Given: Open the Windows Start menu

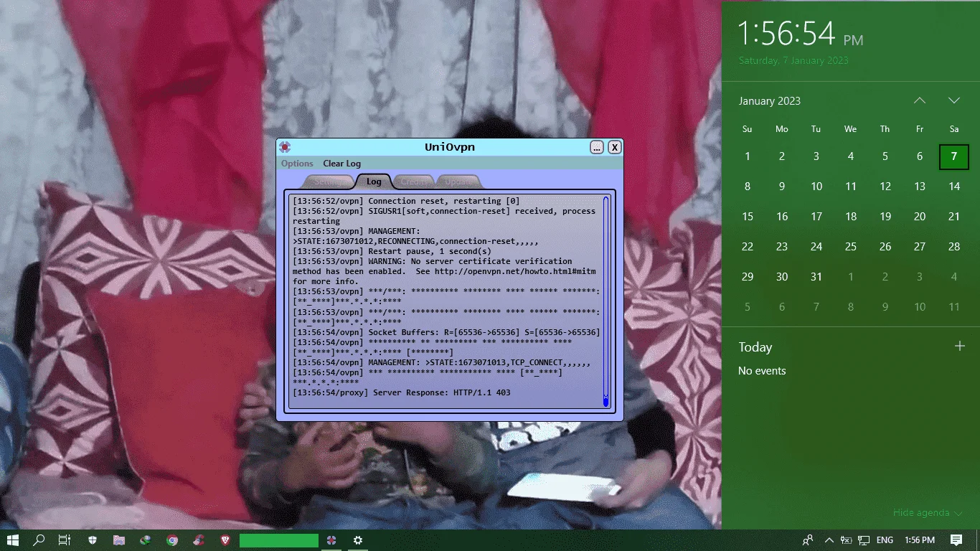Looking at the screenshot, I should (x=13, y=540).
